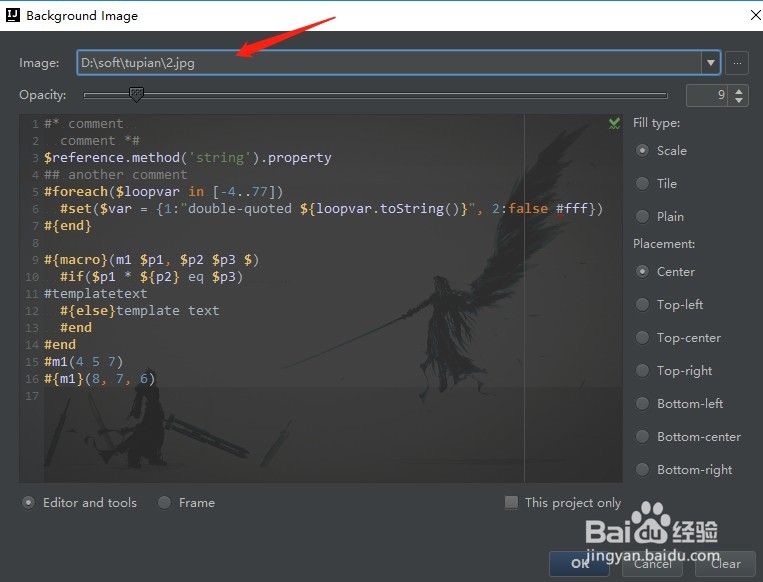This screenshot has width=763, height=582.
Task: Expand the Image path history dropdown
Action: click(710, 63)
